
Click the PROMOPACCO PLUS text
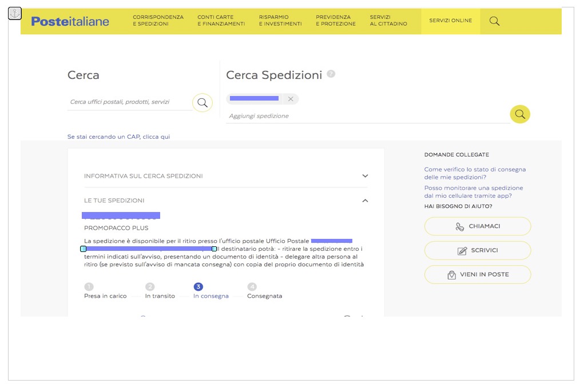point(116,227)
